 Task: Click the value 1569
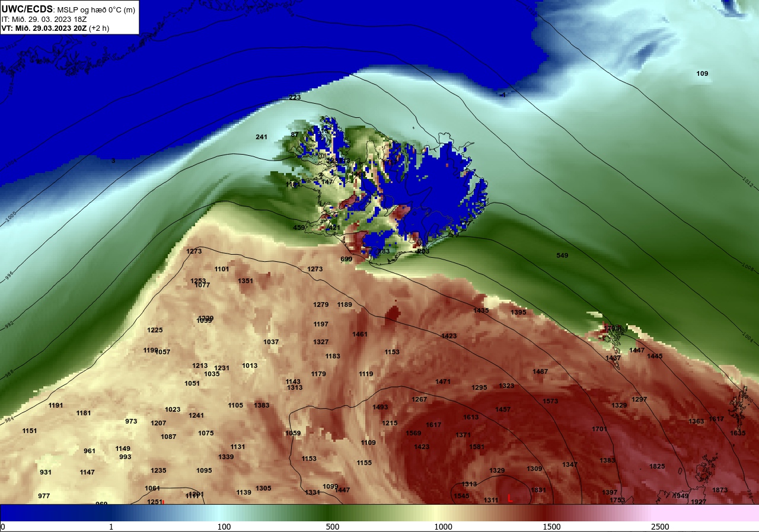point(413,433)
